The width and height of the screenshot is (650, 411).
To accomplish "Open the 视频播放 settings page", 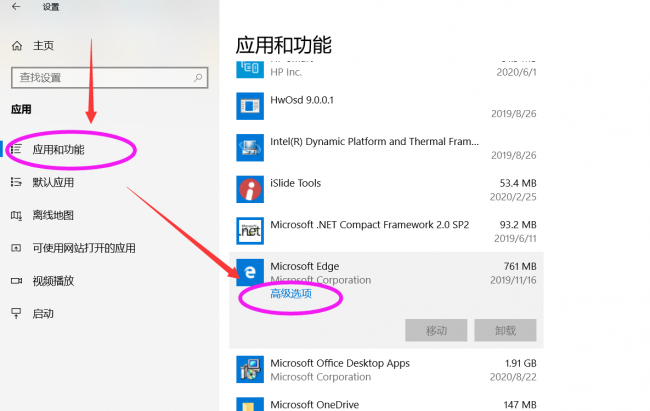I will point(53,281).
